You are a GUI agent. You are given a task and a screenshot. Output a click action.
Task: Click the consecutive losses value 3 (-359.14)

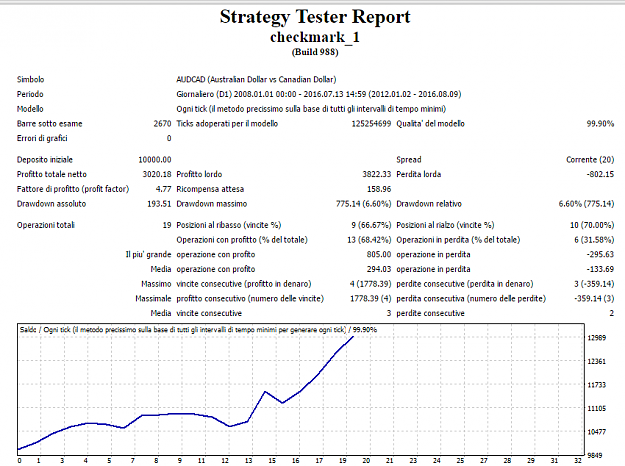[x=594, y=284]
